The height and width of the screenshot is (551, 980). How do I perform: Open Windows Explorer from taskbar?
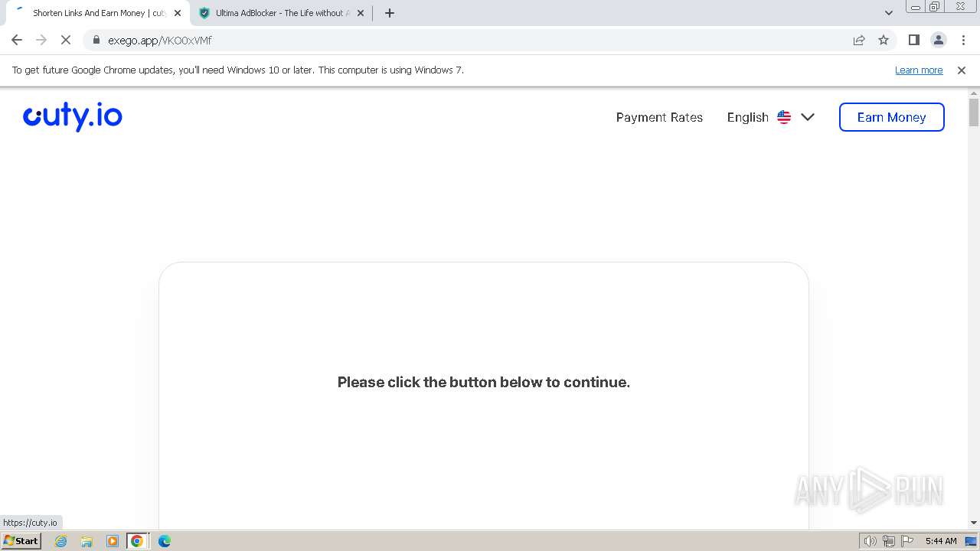pyautogui.click(x=87, y=541)
